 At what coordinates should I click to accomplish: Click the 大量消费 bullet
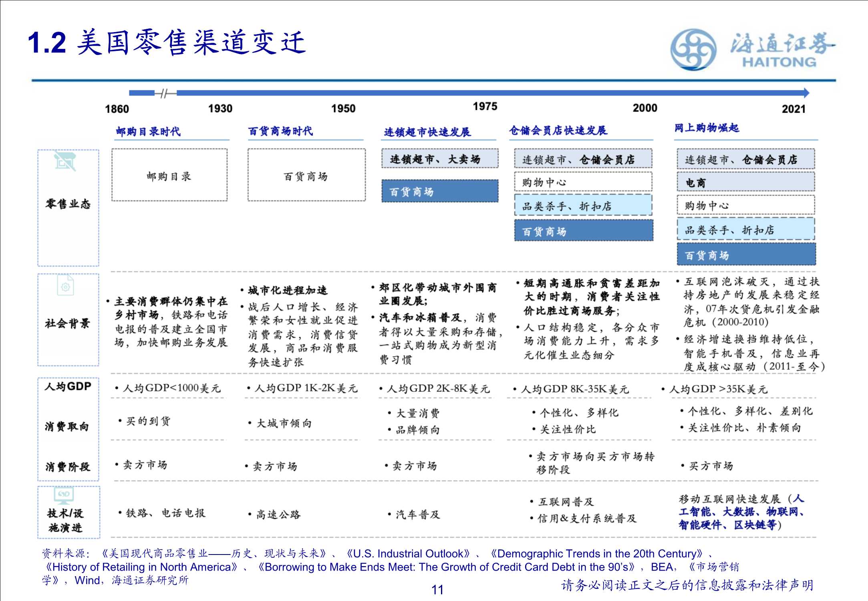coord(417,413)
